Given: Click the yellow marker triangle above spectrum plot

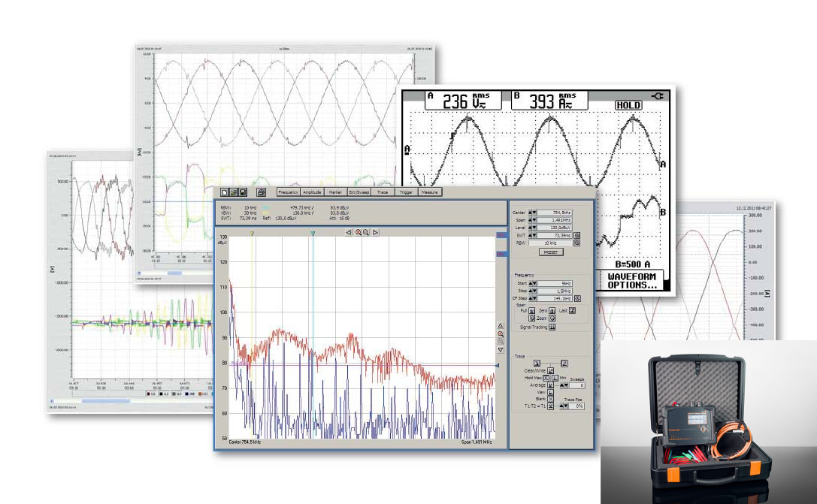Looking at the screenshot, I should 252,234.
